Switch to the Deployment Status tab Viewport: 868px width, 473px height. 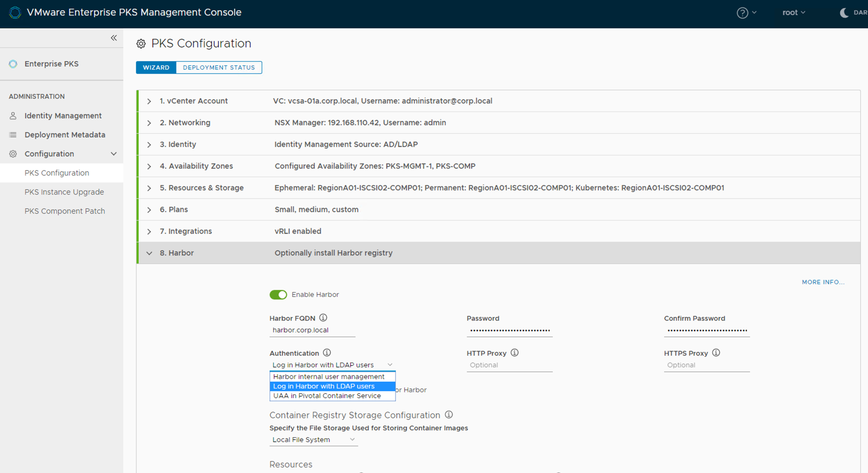point(219,67)
